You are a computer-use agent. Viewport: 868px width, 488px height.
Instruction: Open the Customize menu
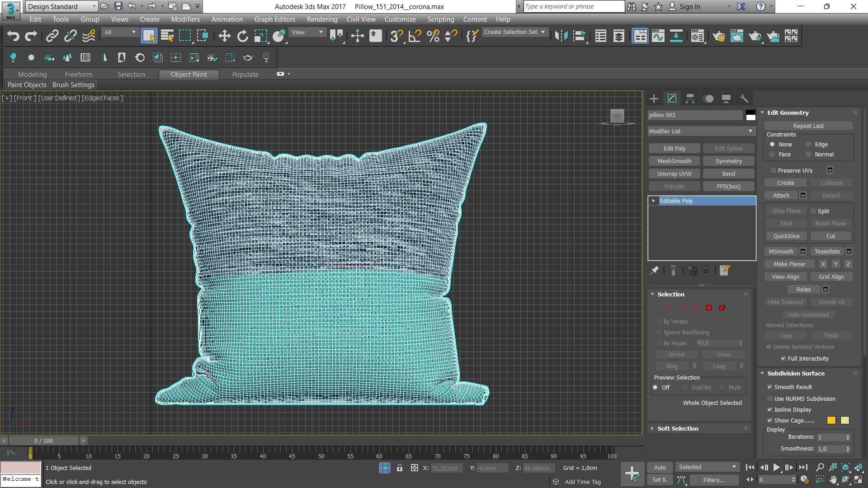[x=400, y=19]
